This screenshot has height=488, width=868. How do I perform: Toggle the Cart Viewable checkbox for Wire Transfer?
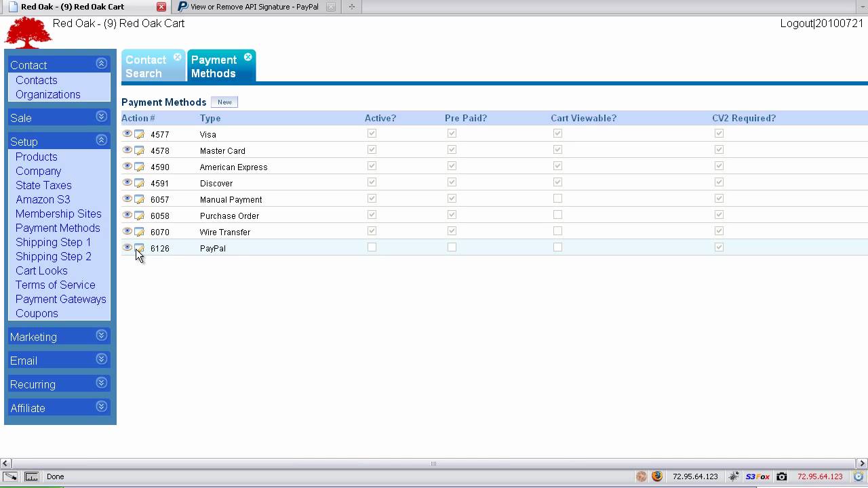coord(557,231)
